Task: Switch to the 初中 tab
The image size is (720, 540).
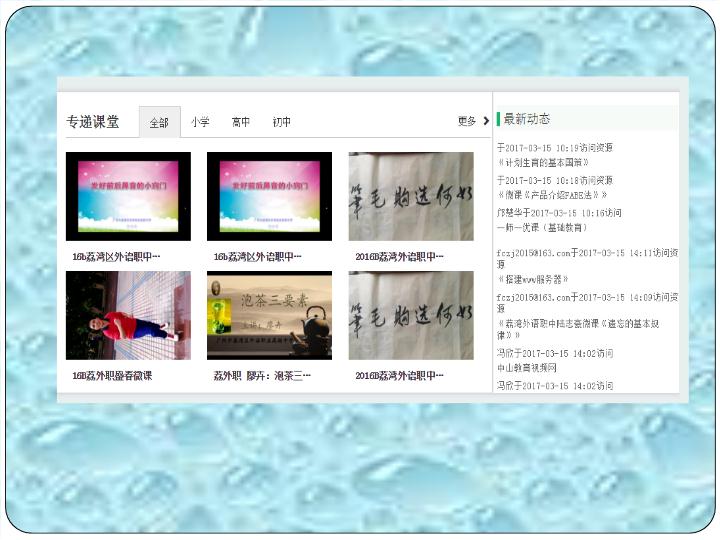Action: pyautogui.click(x=282, y=122)
